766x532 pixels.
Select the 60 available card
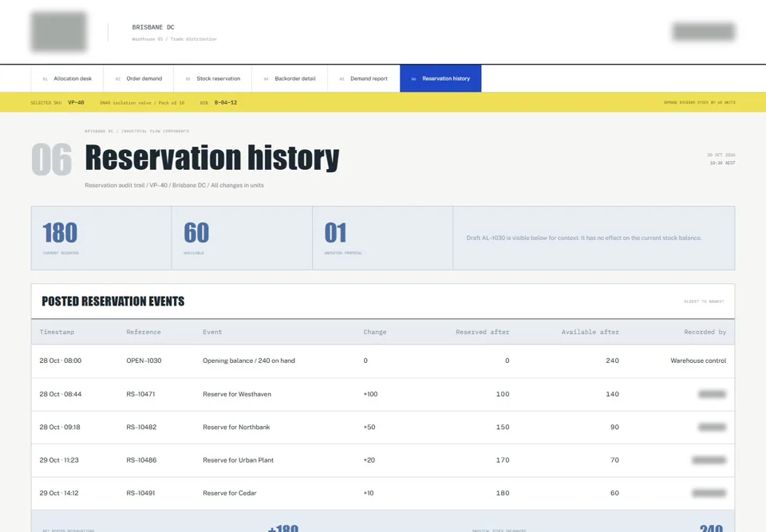pos(242,238)
